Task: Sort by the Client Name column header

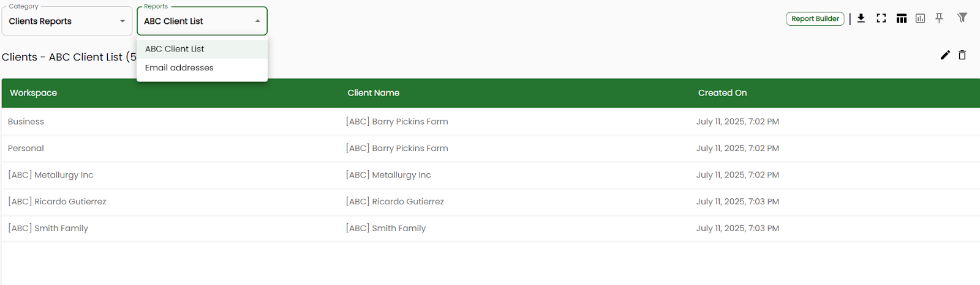Action: tap(374, 93)
